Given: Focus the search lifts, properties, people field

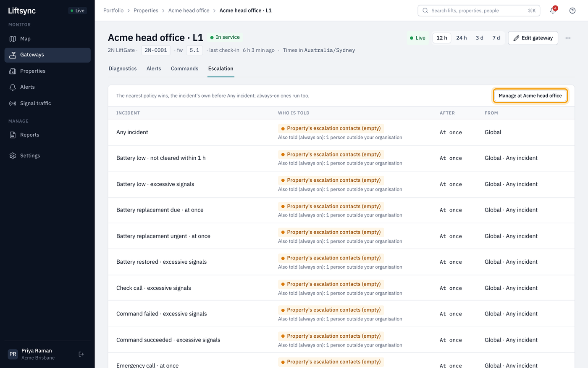Looking at the screenshot, I should click(x=479, y=11).
